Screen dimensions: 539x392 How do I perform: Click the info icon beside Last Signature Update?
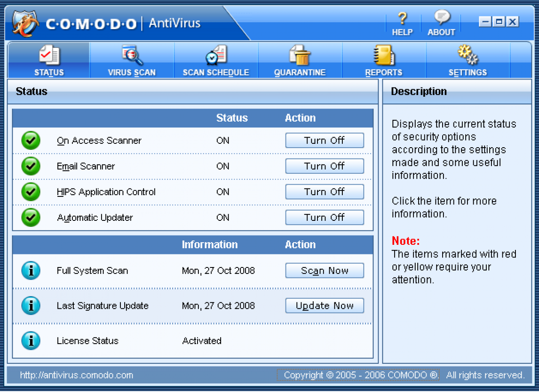31,305
